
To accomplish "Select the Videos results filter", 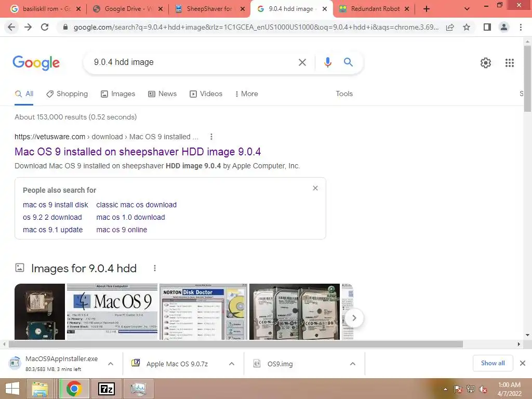I will 206,94.
